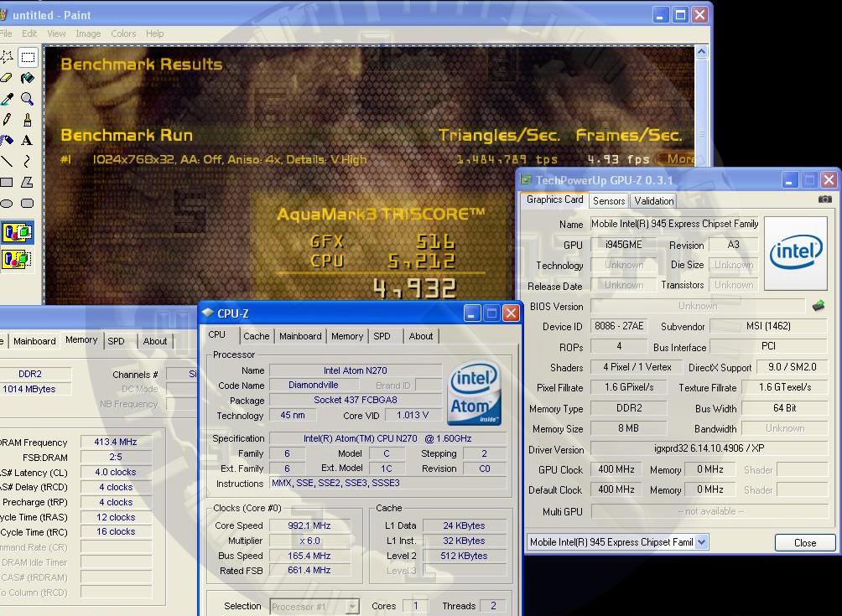Click the Core Speed value 992.1 MHz
This screenshot has height=616, width=842.
pyautogui.click(x=309, y=525)
